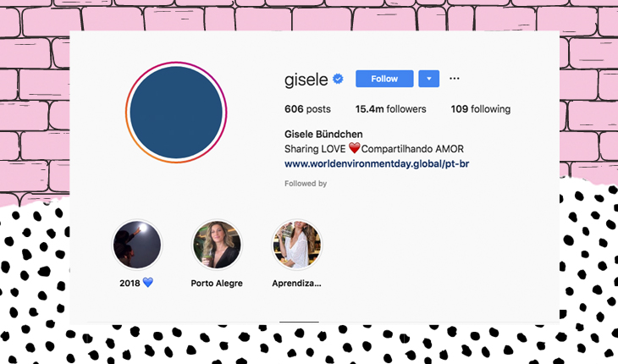Click the Gisele Bündchen display name

point(323,134)
